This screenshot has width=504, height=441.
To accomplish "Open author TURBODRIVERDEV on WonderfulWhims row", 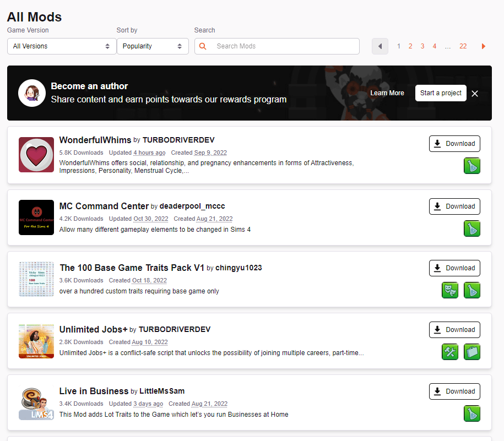I will [x=178, y=140].
